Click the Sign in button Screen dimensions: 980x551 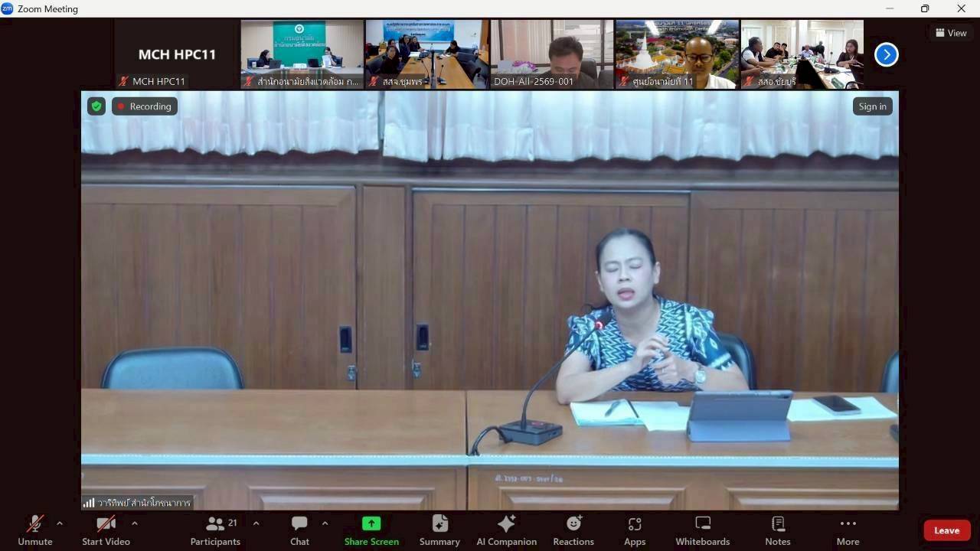[872, 106]
